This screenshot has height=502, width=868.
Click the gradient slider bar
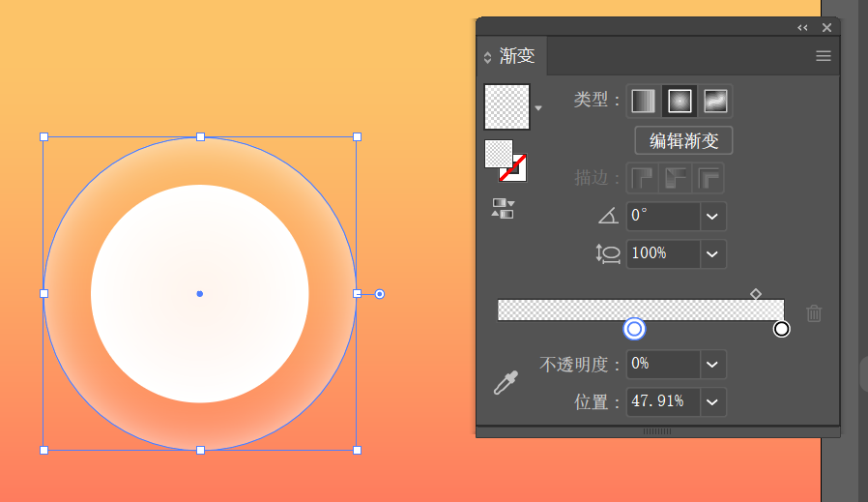click(x=641, y=310)
